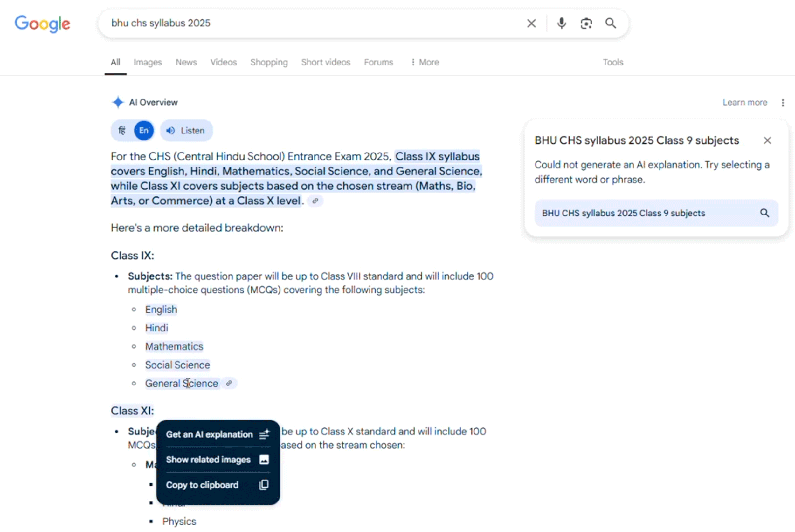
Task: Open Google Lens image search
Action: click(586, 23)
